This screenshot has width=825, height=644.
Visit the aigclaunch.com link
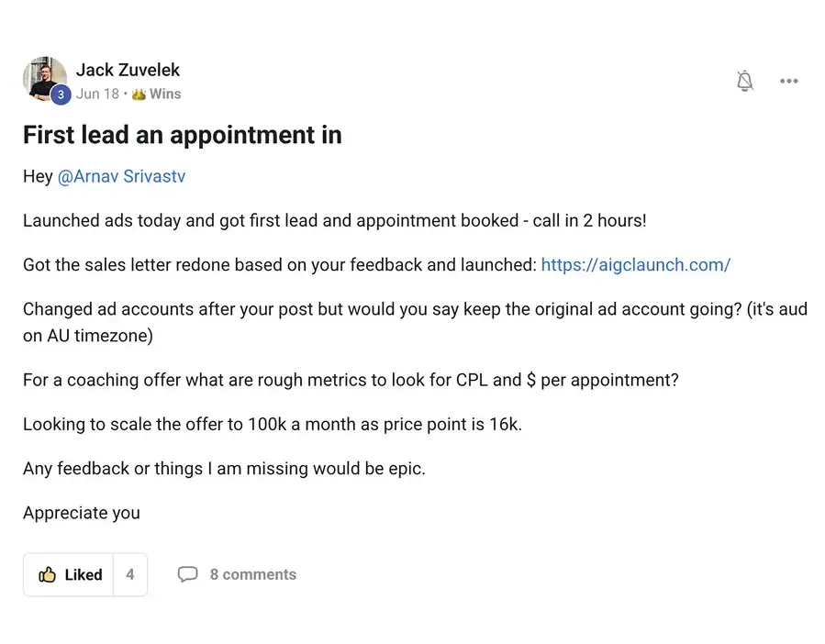pyautogui.click(x=635, y=265)
